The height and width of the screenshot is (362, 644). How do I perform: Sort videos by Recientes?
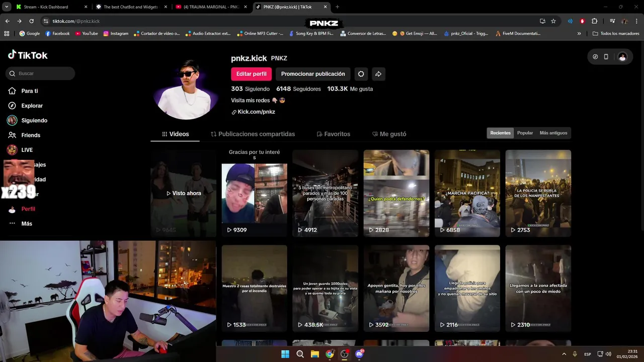500,133
